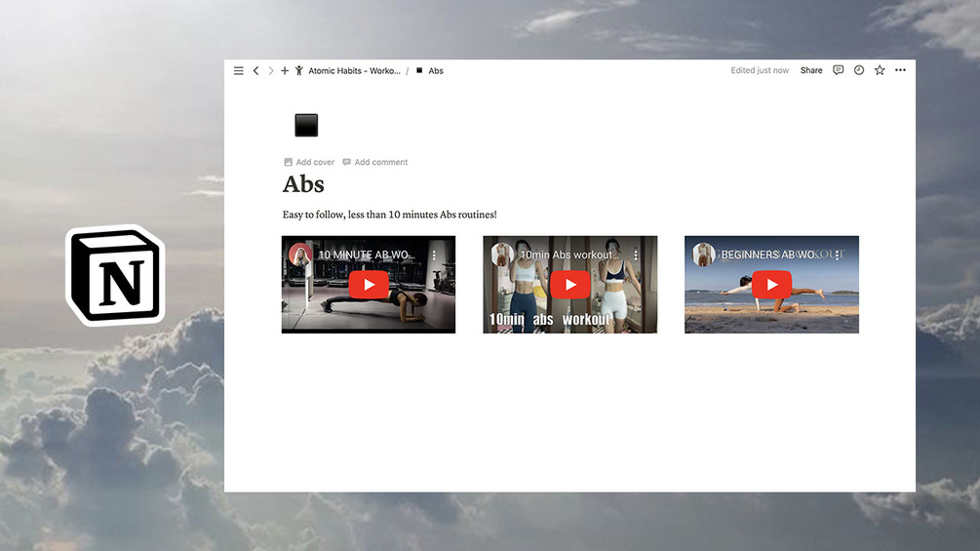Play the BEGINNERS AB WO... video
The image size is (980, 551).
pyautogui.click(x=772, y=285)
